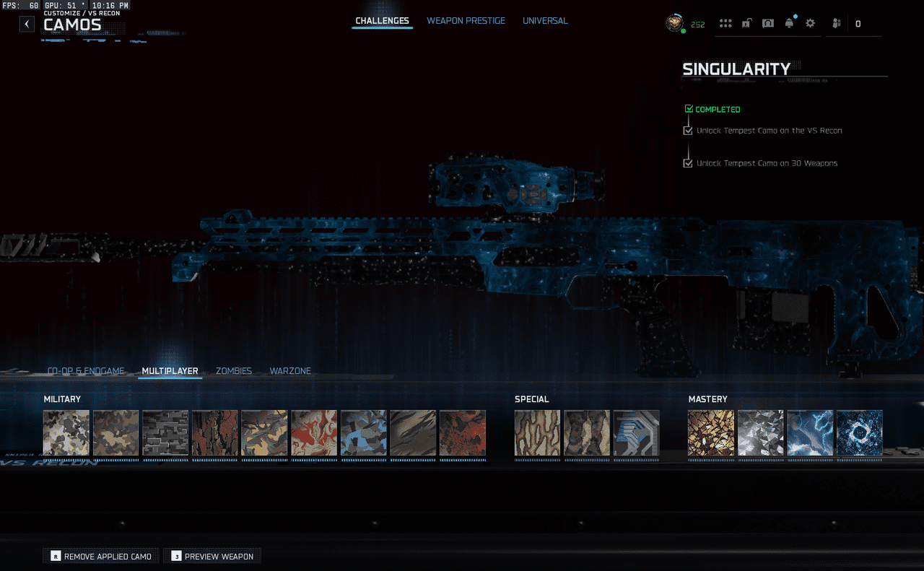924x571 pixels.
Task: Click the Tempest on 30 Weapons checkbox
Action: tap(688, 163)
